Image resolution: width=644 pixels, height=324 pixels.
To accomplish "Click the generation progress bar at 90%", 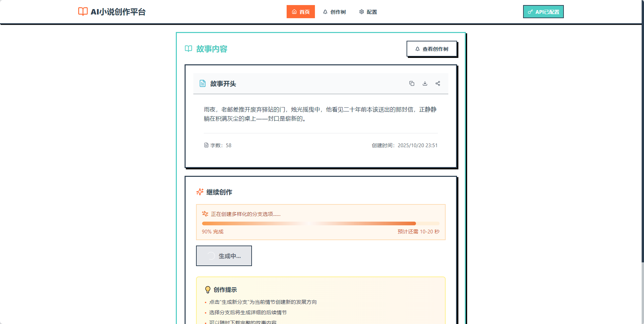I will coord(320,223).
